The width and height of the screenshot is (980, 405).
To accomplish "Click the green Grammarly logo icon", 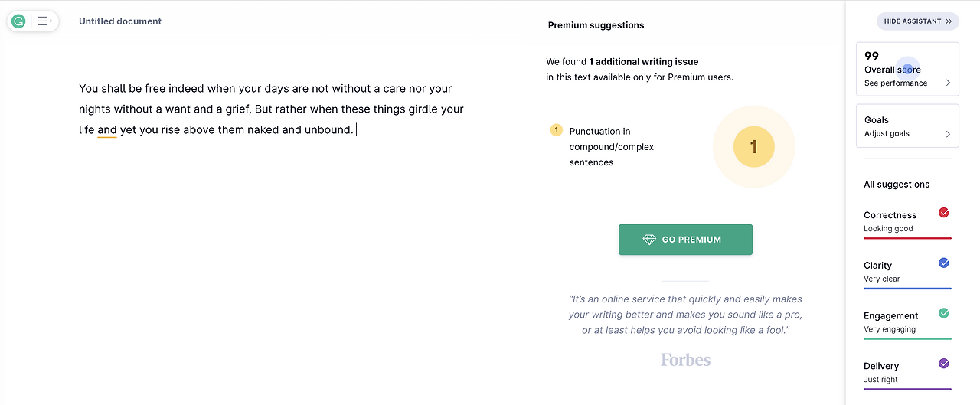I will pyautogui.click(x=18, y=21).
